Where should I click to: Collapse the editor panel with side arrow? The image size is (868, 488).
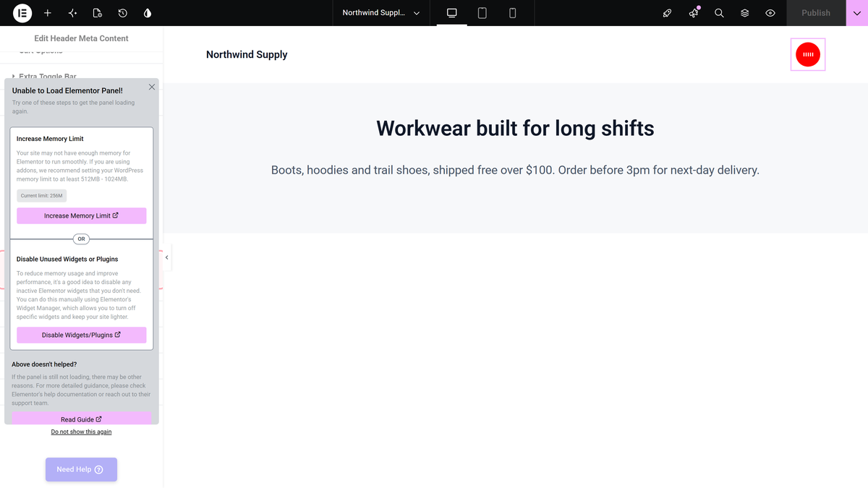(x=166, y=257)
